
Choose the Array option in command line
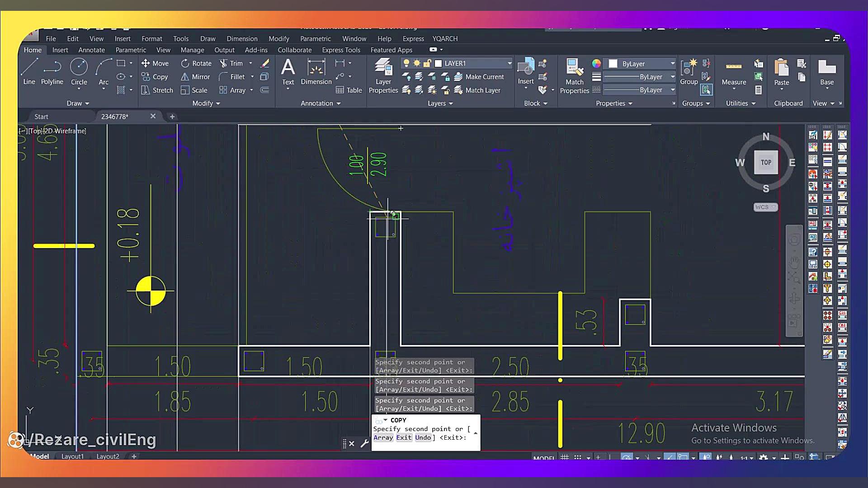click(x=383, y=437)
